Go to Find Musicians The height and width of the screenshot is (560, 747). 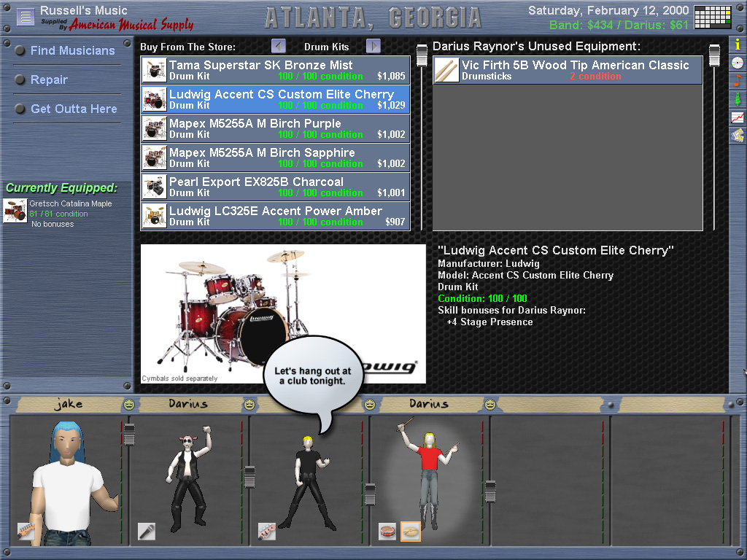click(x=72, y=50)
